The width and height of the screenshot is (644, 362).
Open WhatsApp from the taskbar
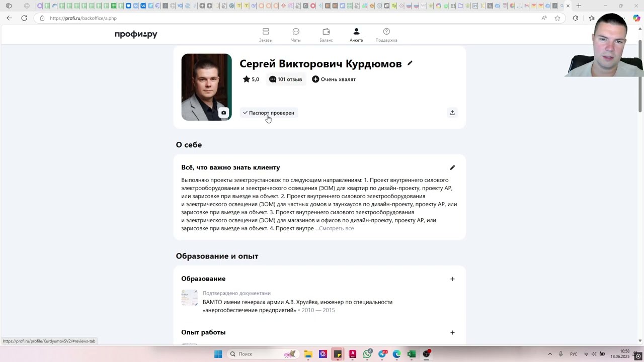[x=368, y=354]
